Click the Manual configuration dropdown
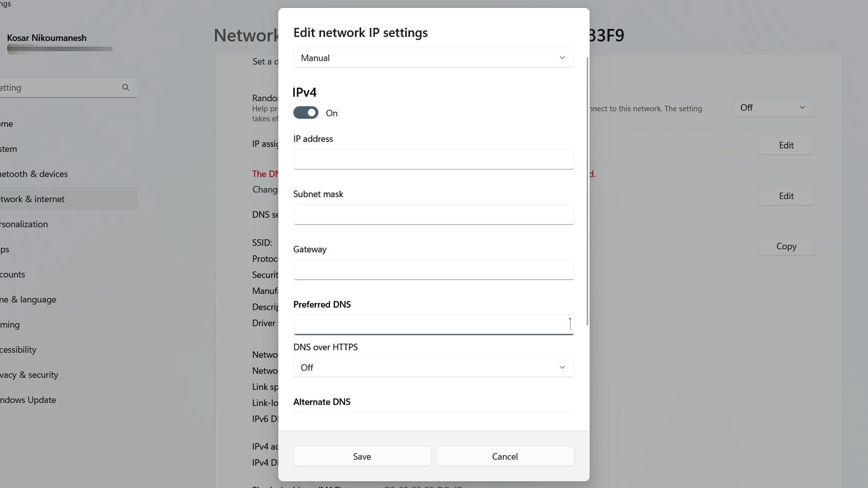 click(x=434, y=57)
